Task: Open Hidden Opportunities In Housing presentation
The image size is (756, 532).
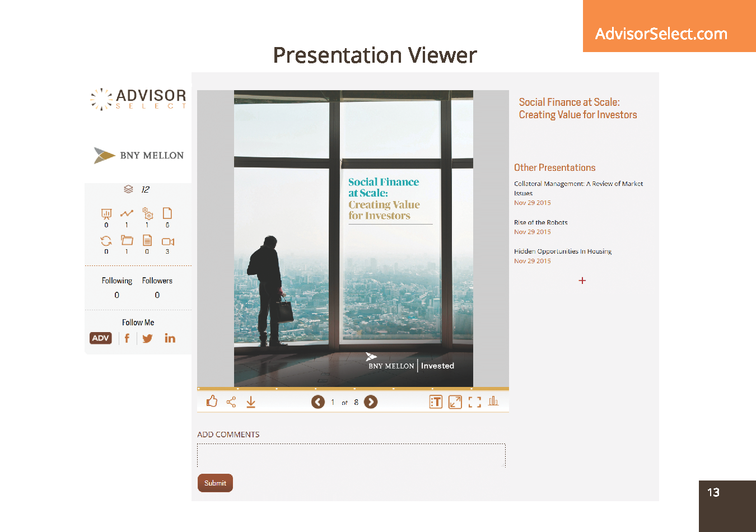Action: pyautogui.click(x=562, y=251)
